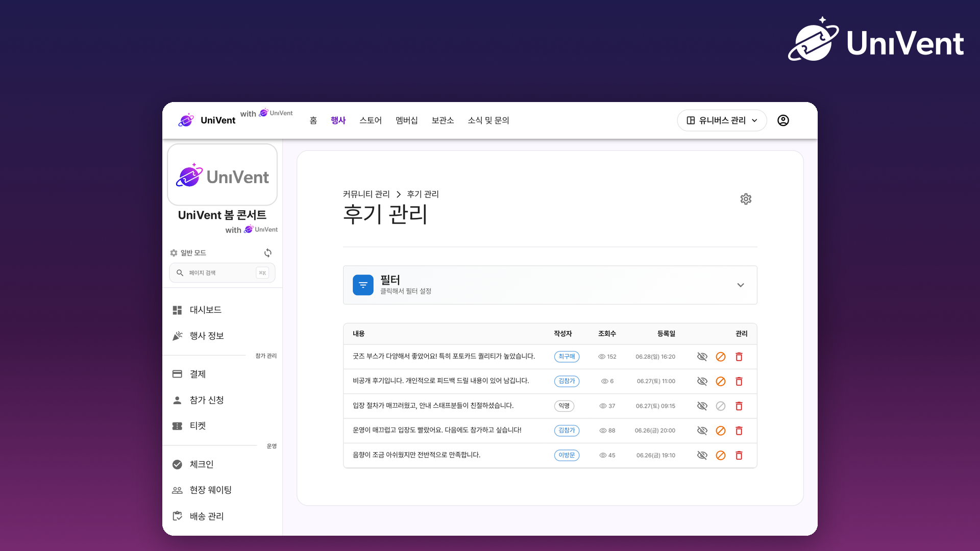Click the 김참가 author tag on 비공개 후기 row
Screen dimensions: 980x551
pos(567,381)
